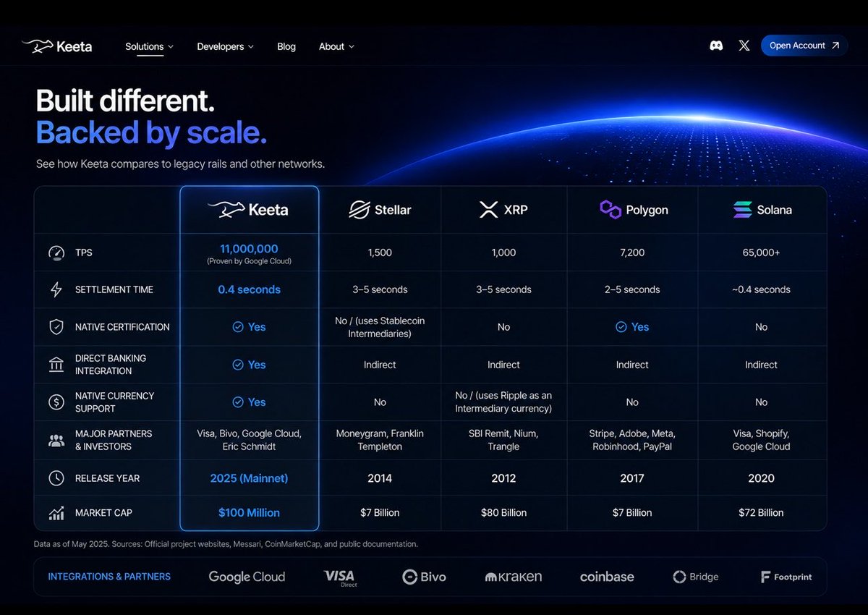Select XRP's 2012 release year
The height and width of the screenshot is (615, 868).
click(x=503, y=478)
